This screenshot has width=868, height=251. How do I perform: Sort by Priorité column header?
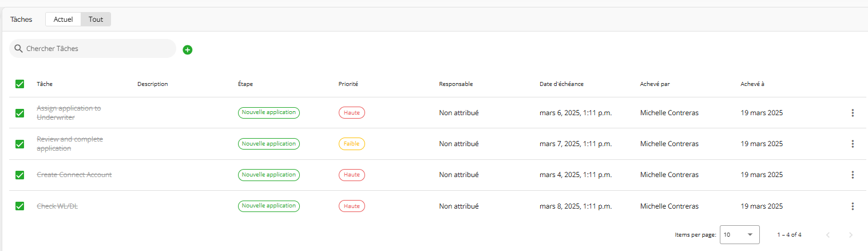click(x=348, y=84)
